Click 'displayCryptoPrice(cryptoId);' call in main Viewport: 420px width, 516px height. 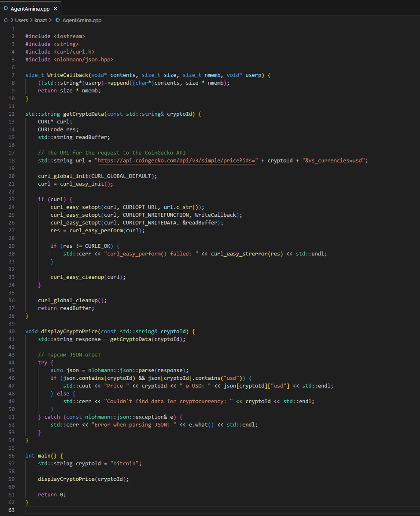(83, 479)
